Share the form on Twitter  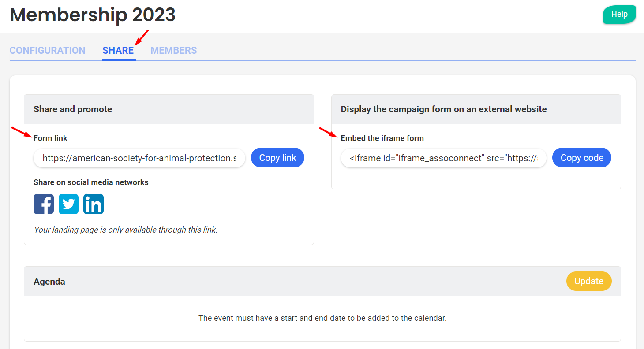click(68, 204)
